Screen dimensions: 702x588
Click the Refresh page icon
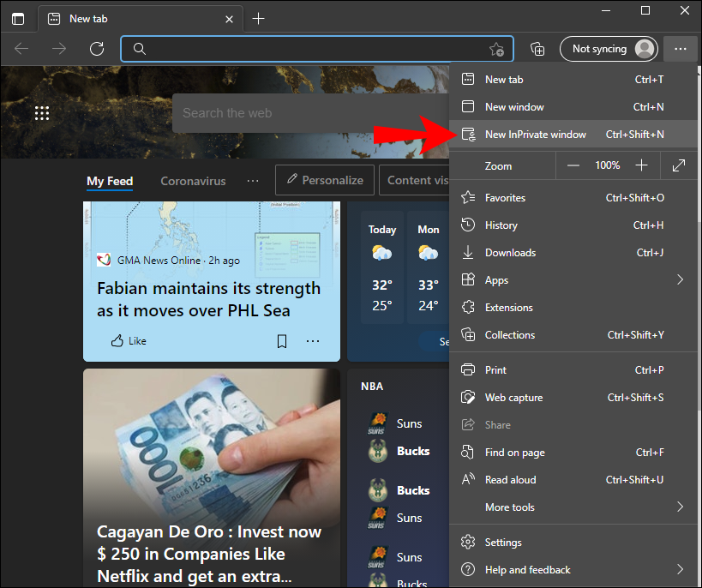coord(97,48)
